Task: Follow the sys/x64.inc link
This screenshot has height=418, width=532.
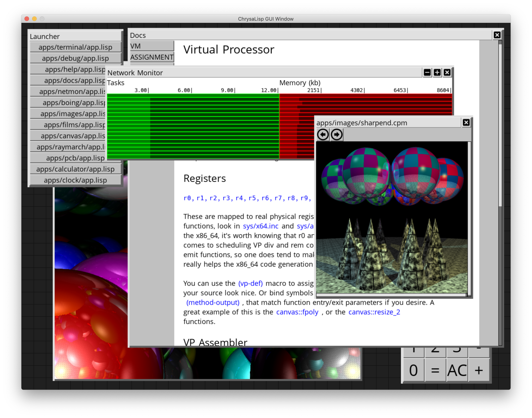Action: (260, 226)
